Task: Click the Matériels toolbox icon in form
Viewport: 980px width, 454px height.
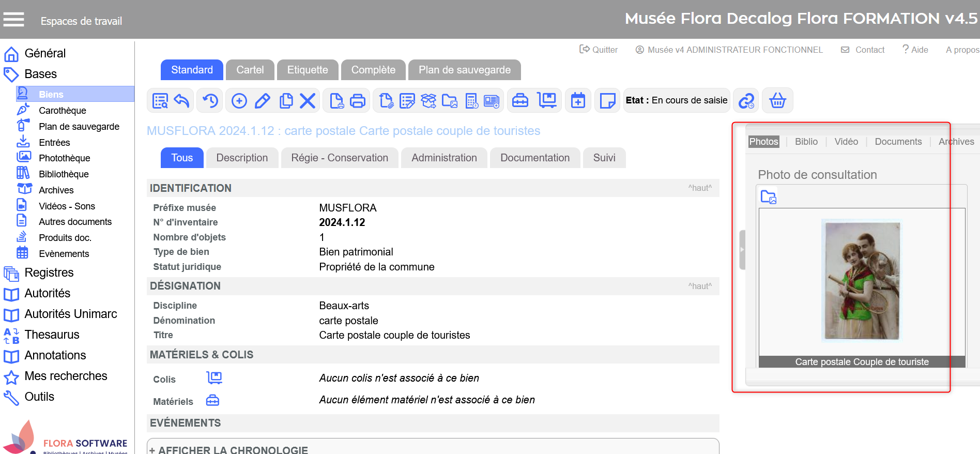Action: coord(212,401)
